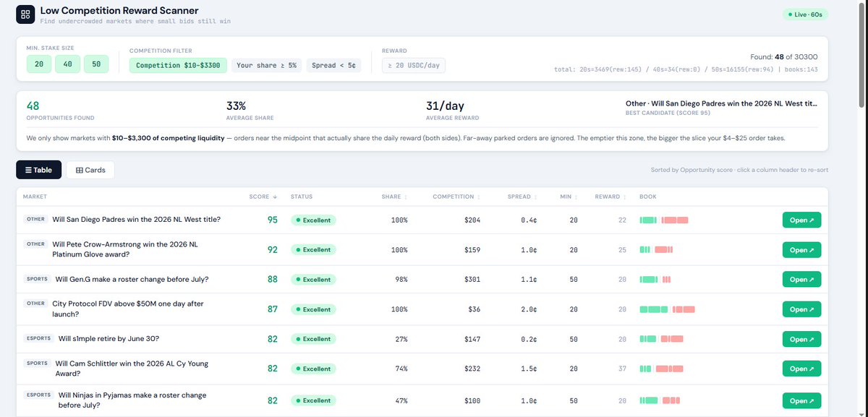
Task: Click 'Will Gen.G make a roster change' title
Action: [x=132, y=279]
